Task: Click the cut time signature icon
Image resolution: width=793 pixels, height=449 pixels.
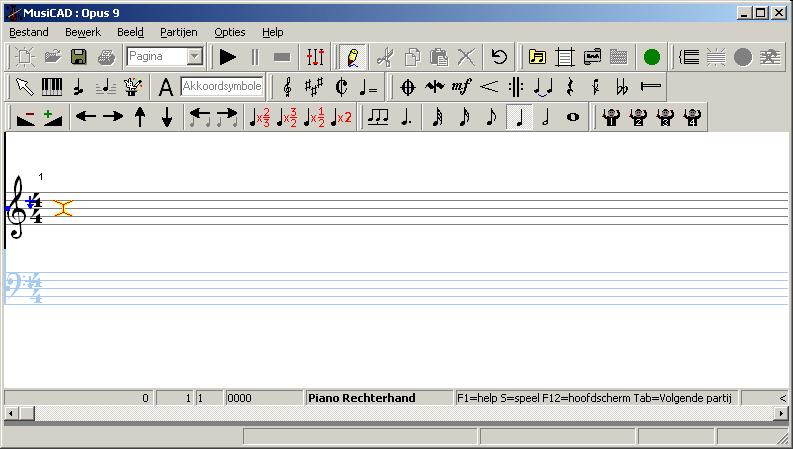Action: click(341, 87)
